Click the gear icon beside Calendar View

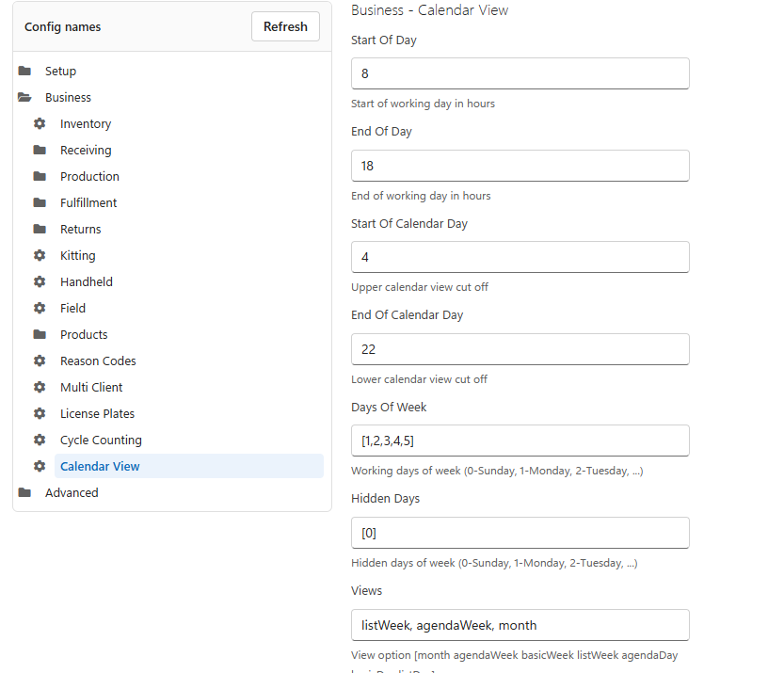40,467
